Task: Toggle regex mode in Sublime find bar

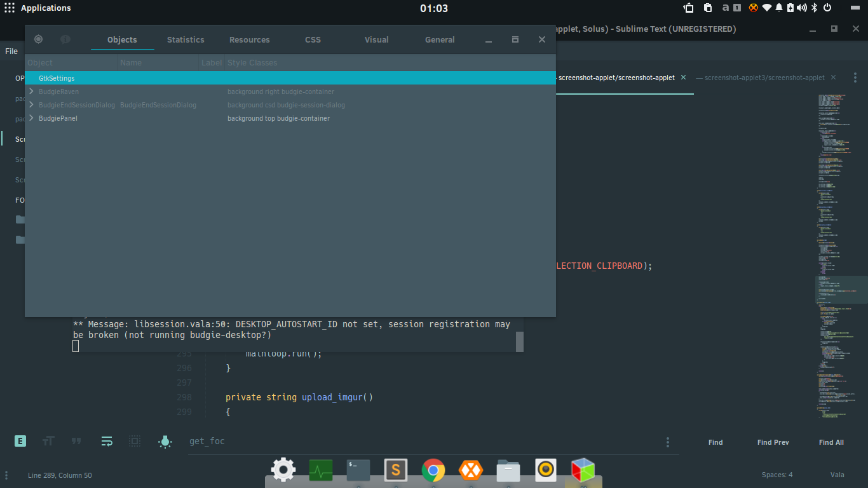Action: pyautogui.click(x=20, y=441)
